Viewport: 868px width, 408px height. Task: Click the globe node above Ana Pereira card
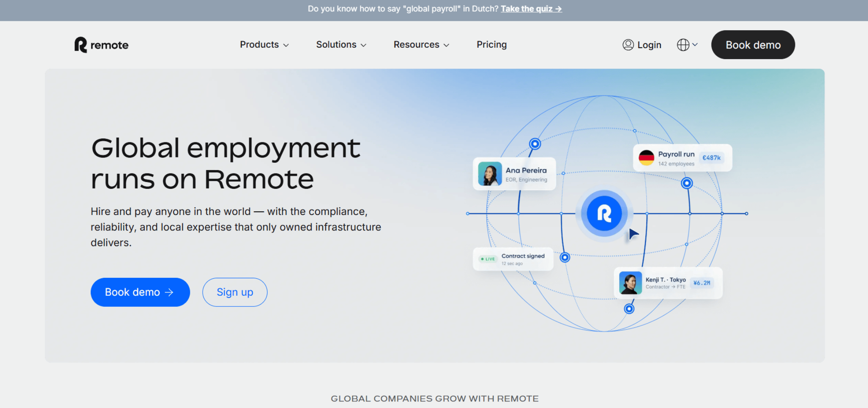click(x=535, y=144)
